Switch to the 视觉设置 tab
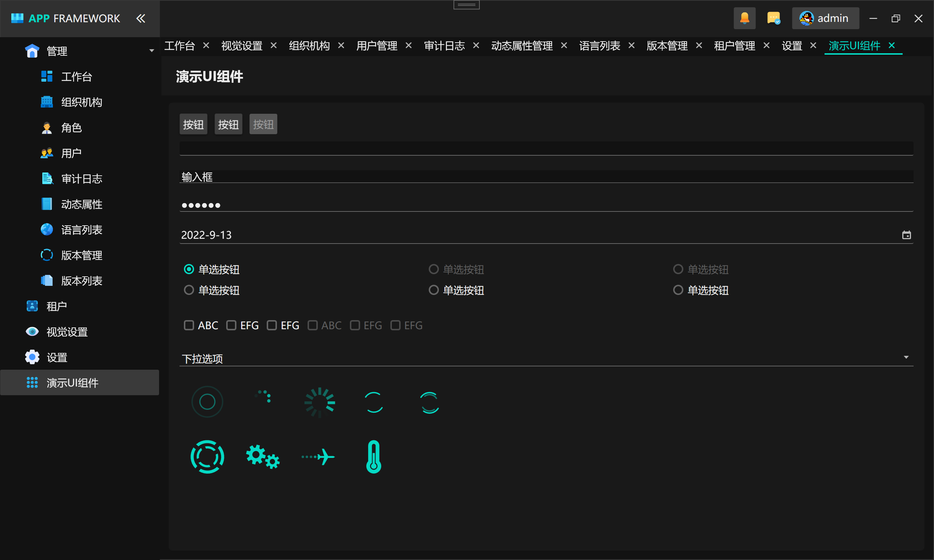 [242, 46]
